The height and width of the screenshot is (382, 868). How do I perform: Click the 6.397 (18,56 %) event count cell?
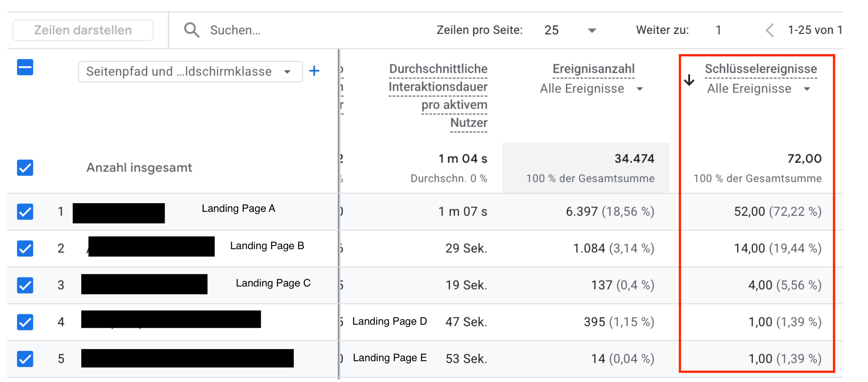click(x=610, y=211)
